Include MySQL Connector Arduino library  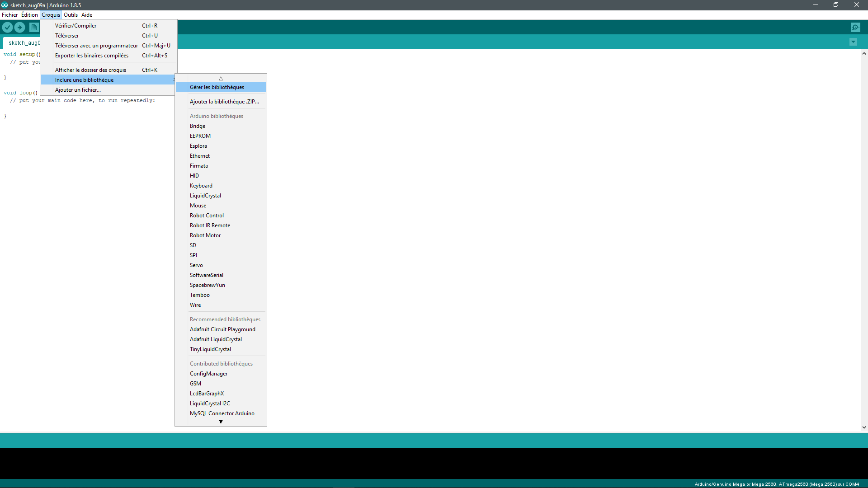pyautogui.click(x=221, y=413)
